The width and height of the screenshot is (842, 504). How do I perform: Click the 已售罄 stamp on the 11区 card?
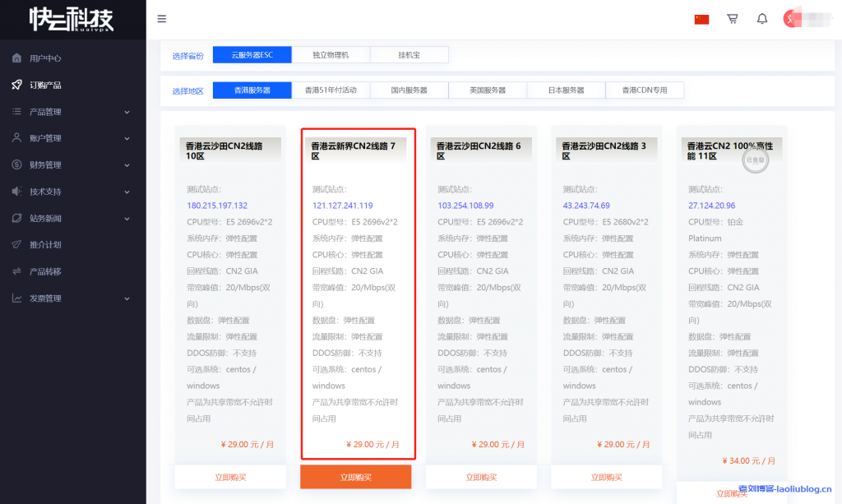(x=754, y=161)
